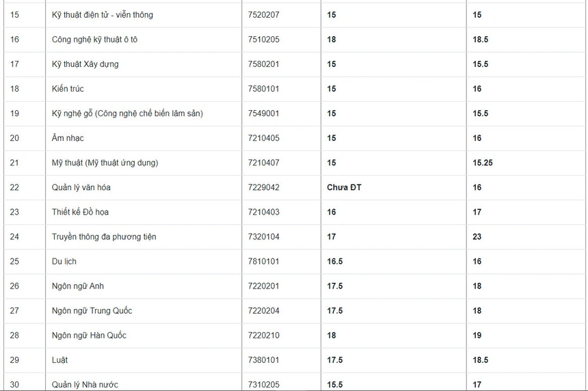Click the 'Chưa ĐT' cell
The image size is (588, 391).
[344, 187]
